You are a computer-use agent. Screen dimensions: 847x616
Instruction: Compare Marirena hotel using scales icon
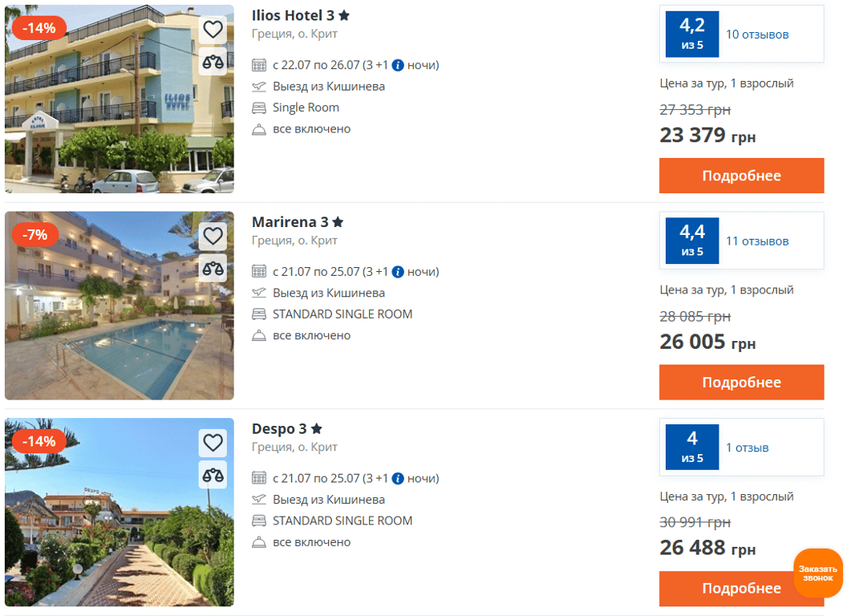coord(213,268)
